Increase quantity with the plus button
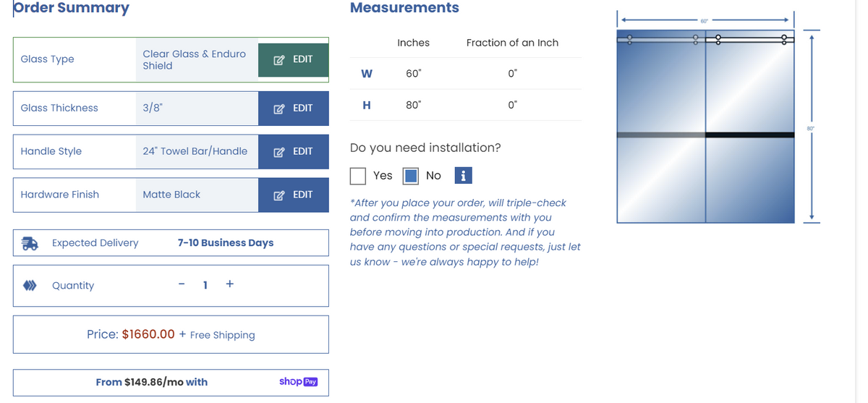Screen dimensions: 868x403 point(229,284)
